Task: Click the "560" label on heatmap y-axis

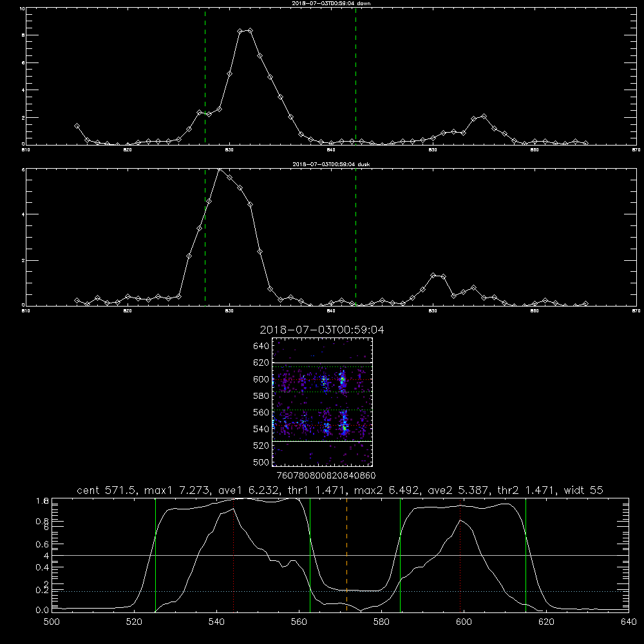Action: tap(261, 412)
